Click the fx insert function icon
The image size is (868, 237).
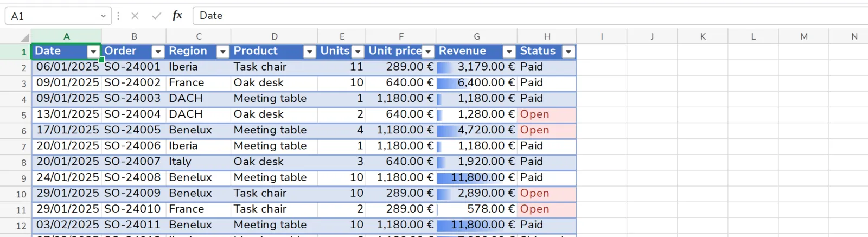tap(177, 16)
